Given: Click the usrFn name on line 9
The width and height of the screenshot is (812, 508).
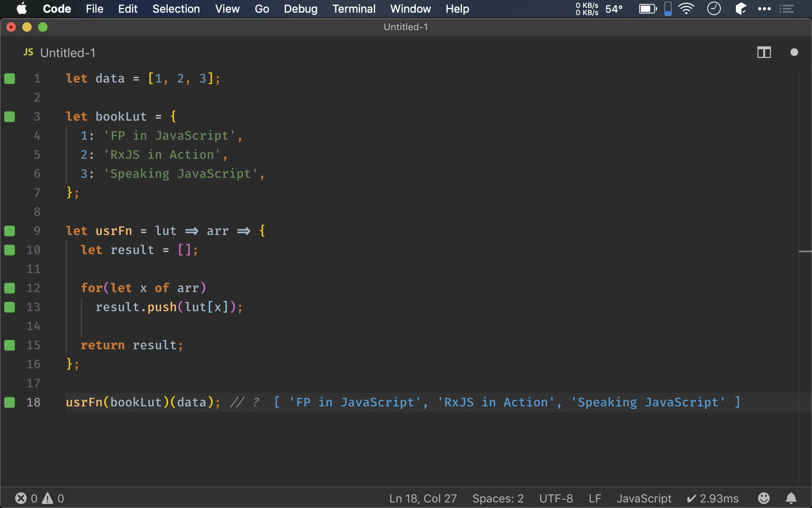Looking at the screenshot, I should 113,231.
